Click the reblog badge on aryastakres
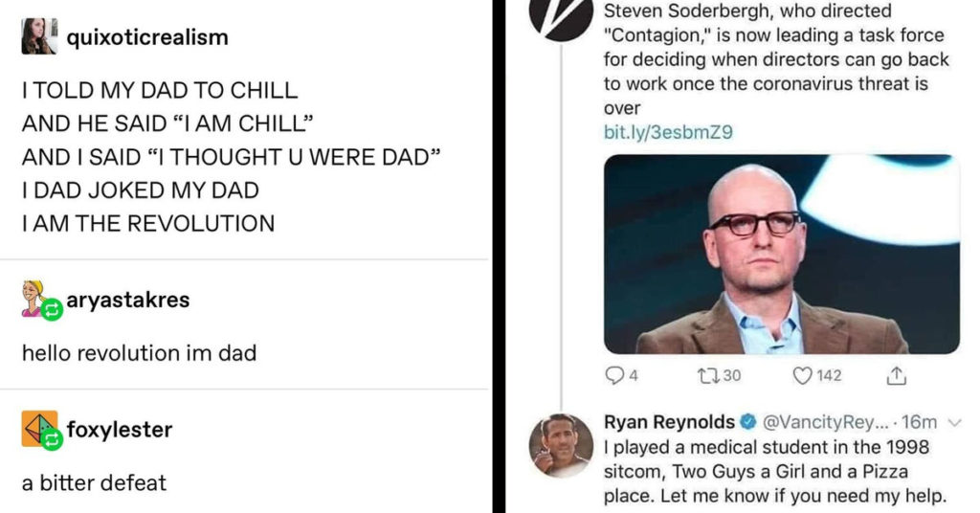 click(x=52, y=309)
